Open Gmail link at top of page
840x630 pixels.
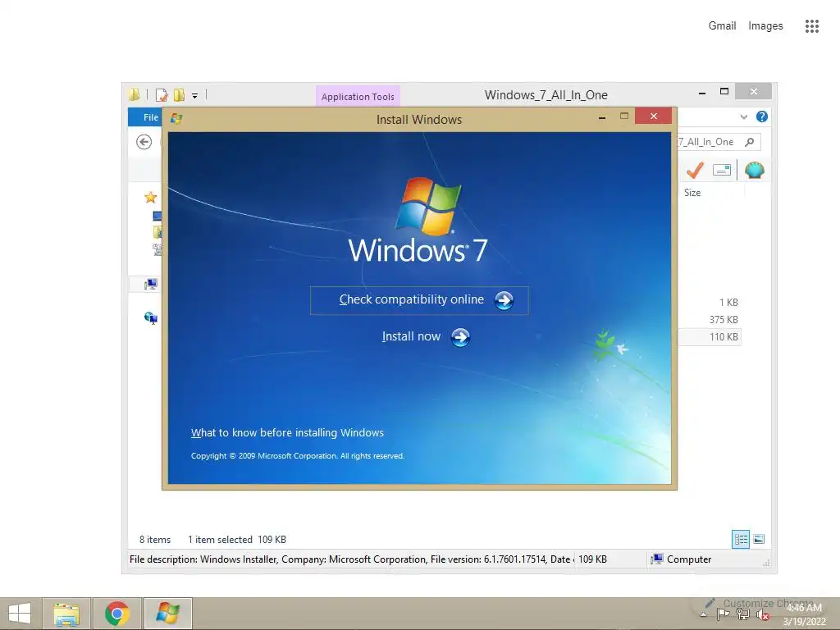(x=722, y=25)
